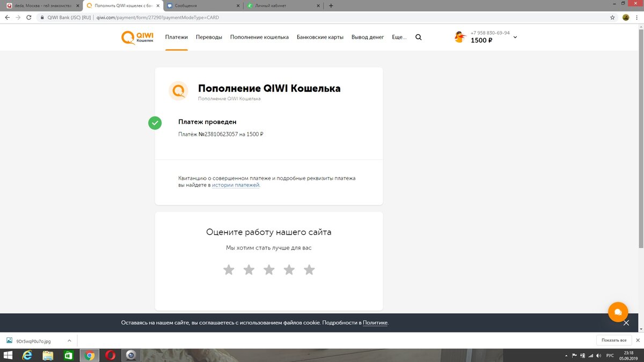Open File Explorer from the taskbar

pos(48,355)
